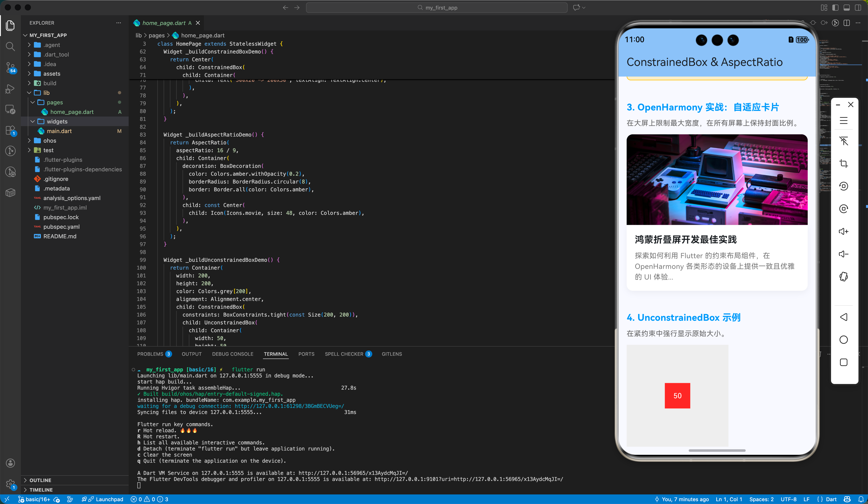Open Source Control view with 54 badge
Viewport: 868px width, 504px height.
pos(10,67)
